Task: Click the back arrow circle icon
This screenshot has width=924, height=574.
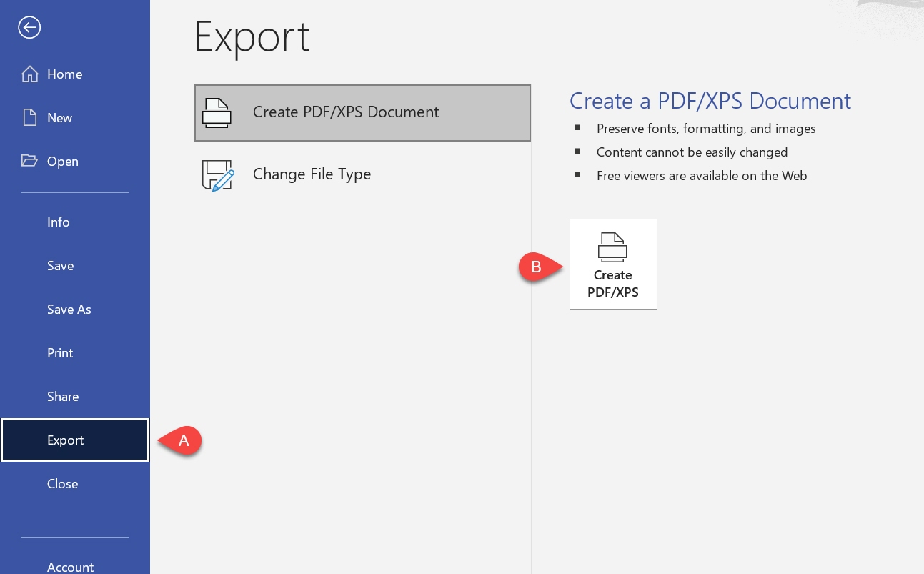Action: pyautogui.click(x=30, y=28)
